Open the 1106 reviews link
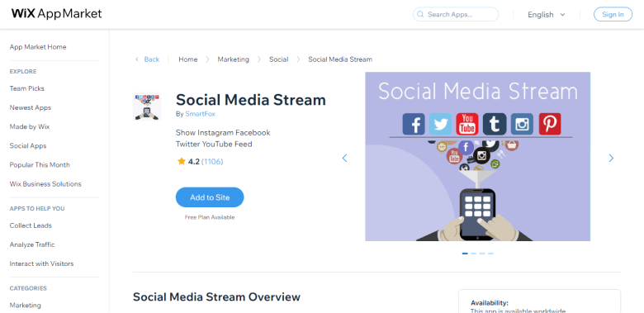 tap(212, 161)
